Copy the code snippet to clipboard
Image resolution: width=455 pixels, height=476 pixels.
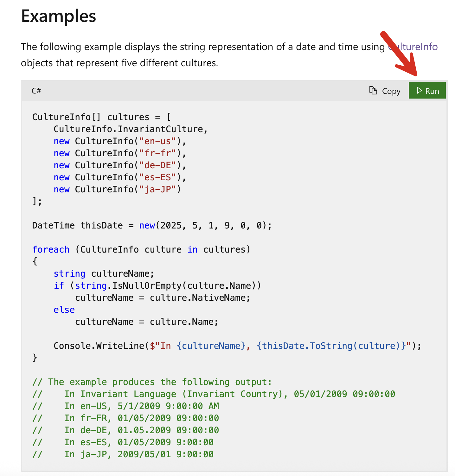(x=384, y=90)
